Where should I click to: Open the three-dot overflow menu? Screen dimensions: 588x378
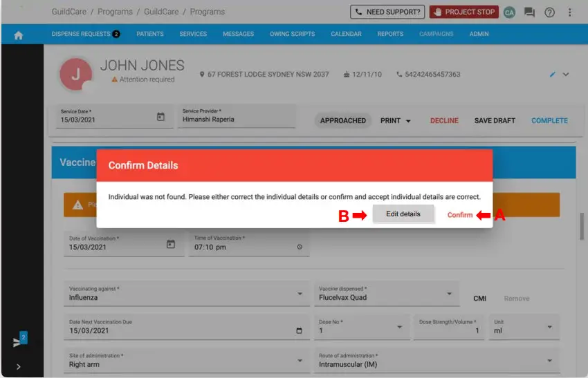coord(569,12)
